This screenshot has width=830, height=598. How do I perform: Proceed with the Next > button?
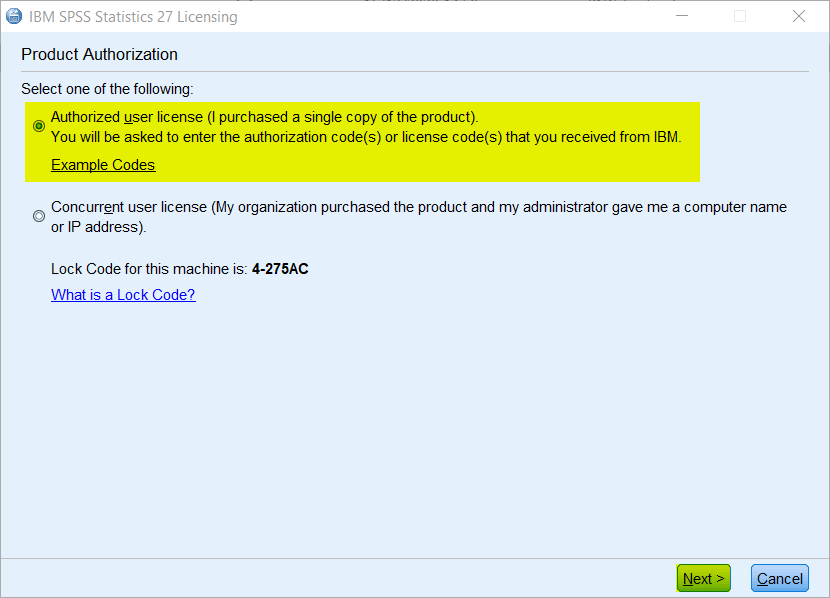703,578
